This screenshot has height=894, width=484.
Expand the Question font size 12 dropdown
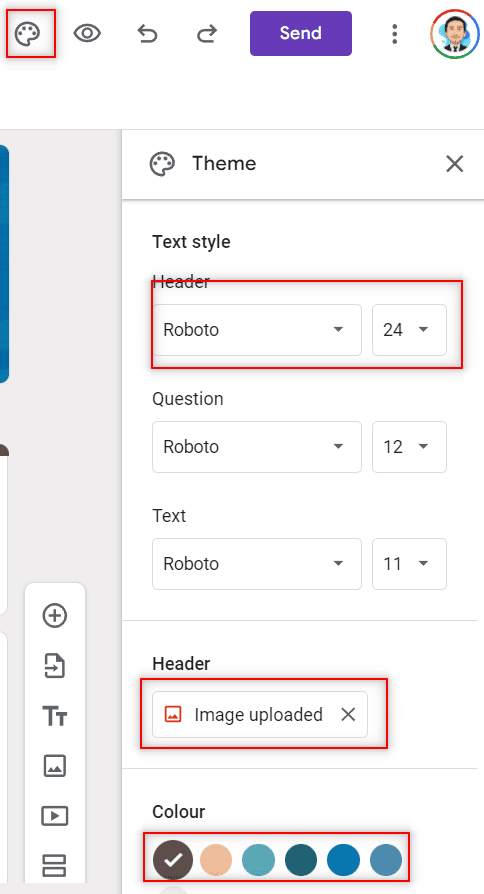point(409,446)
